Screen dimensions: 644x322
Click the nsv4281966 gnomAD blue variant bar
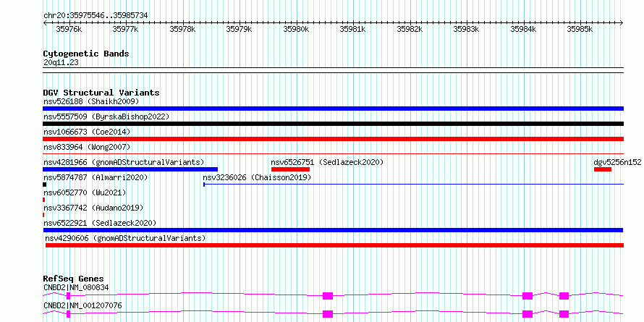coord(130,169)
